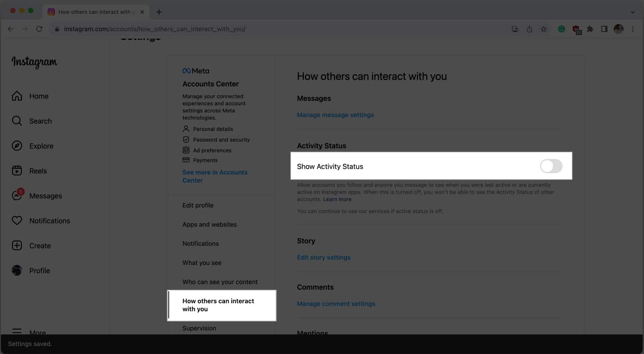
Task: Open Manage comment settings link
Action: coord(336,304)
